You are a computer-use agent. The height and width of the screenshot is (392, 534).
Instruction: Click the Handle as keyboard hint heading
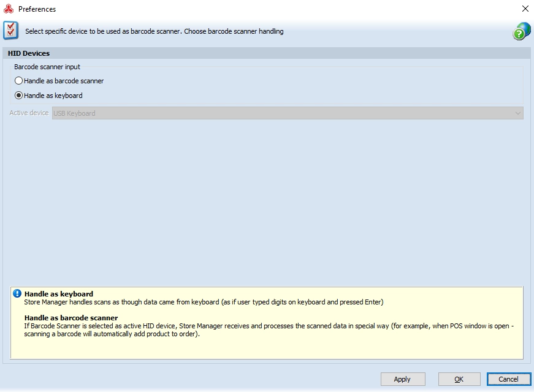[59, 293]
